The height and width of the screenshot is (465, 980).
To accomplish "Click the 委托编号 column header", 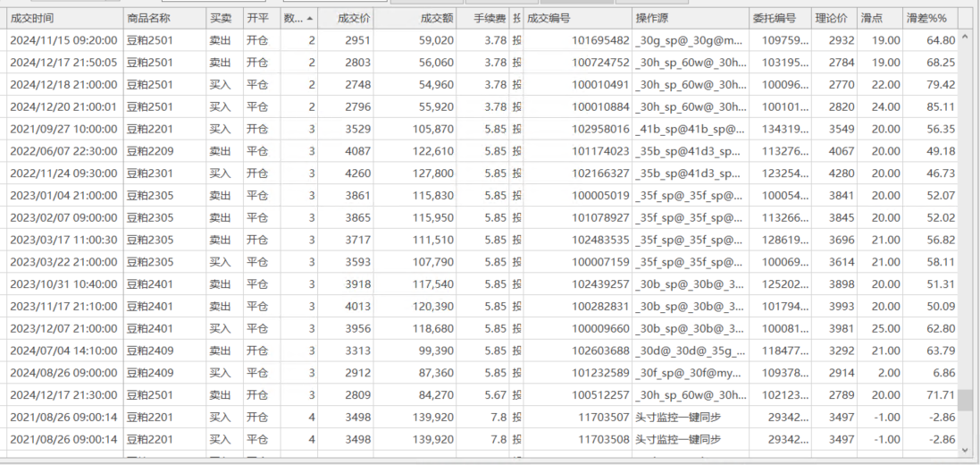I will tap(781, 19).
